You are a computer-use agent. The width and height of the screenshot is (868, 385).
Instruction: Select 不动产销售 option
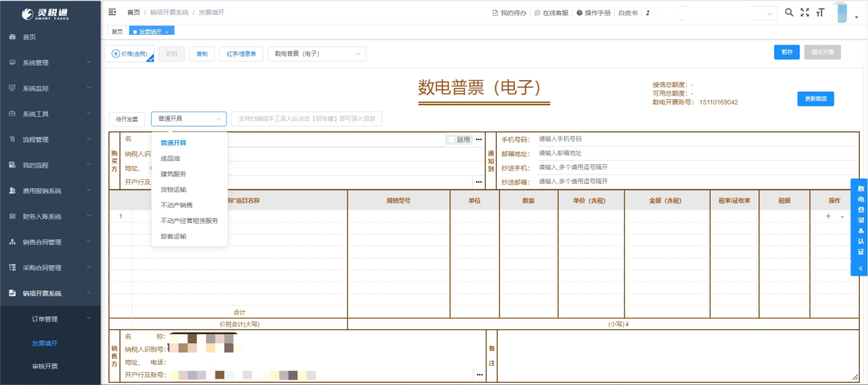coord(189,205)
